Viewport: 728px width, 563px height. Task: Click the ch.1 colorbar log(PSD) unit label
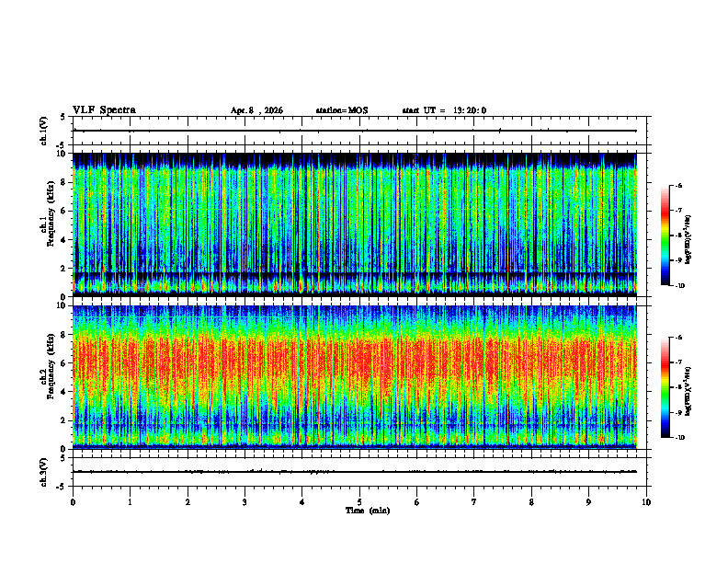688,240
